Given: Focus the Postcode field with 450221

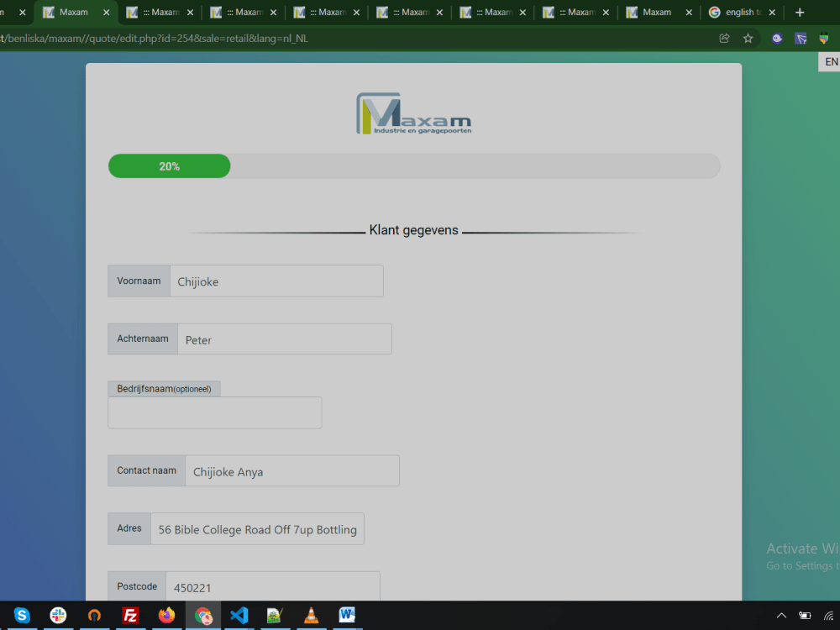Looking at the screenshot, I should click(x=273, y=586).
